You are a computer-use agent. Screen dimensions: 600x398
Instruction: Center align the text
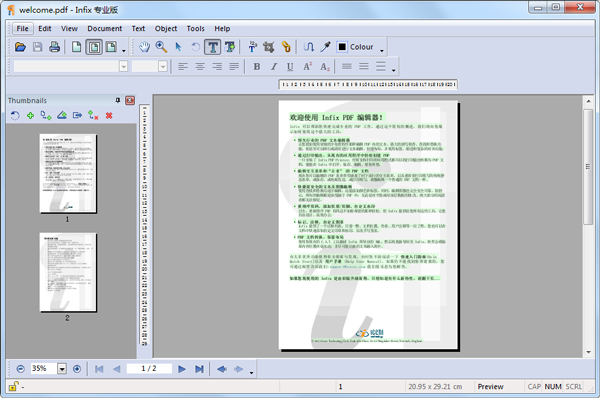[x=200, y=67]
